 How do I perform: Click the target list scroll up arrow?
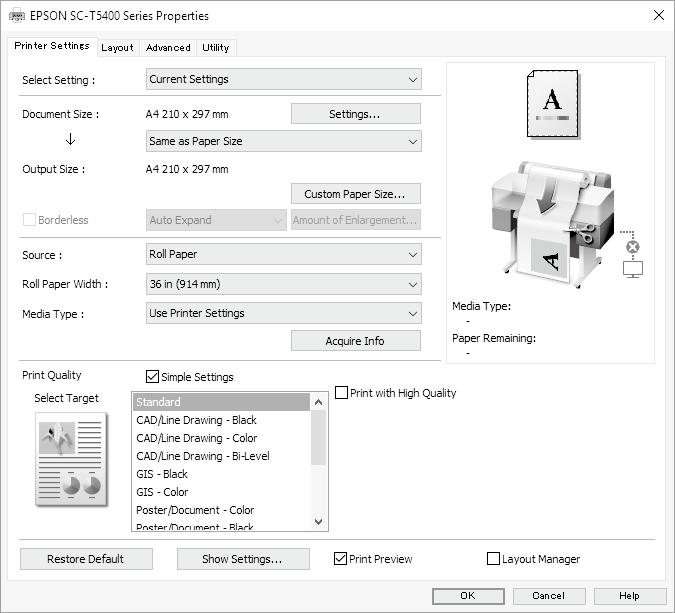[x=319, y=402]
